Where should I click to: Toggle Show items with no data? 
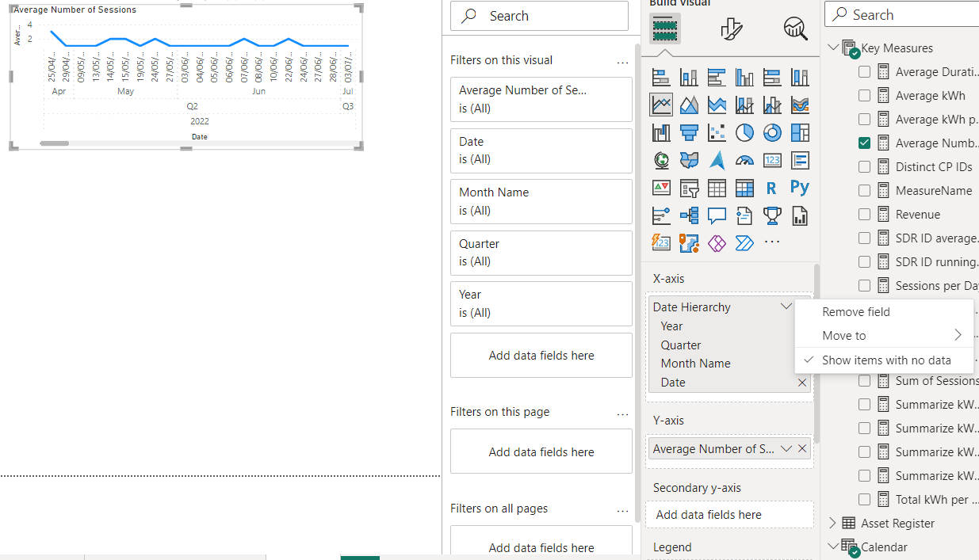884,360
